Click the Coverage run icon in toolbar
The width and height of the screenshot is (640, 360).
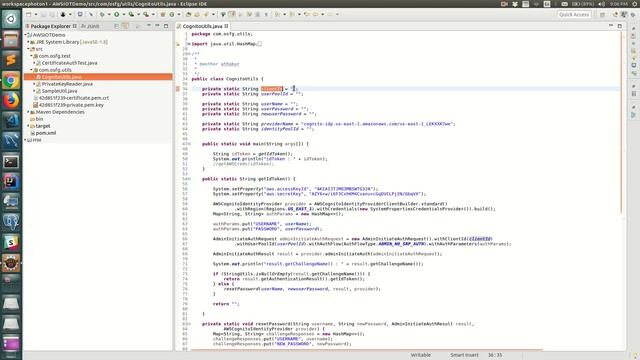click(x=131, y=14)
